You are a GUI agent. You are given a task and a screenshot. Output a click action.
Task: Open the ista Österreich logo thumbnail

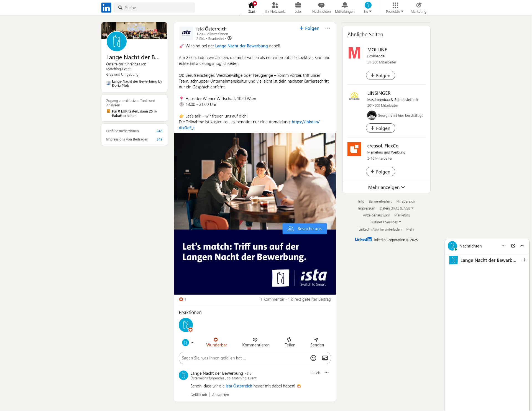click(186, 33)
